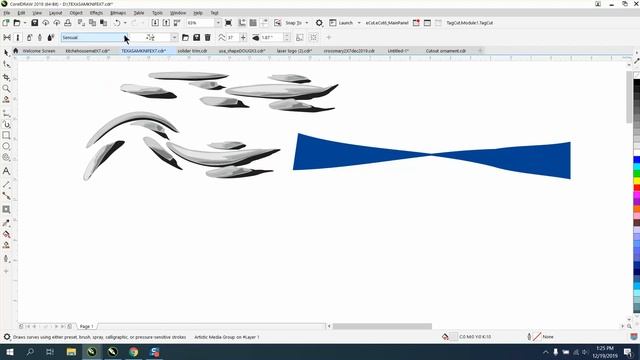Switch Artistic Media to Preset mode
Viewport: 640px width, 360px height.
coord(7,38)
